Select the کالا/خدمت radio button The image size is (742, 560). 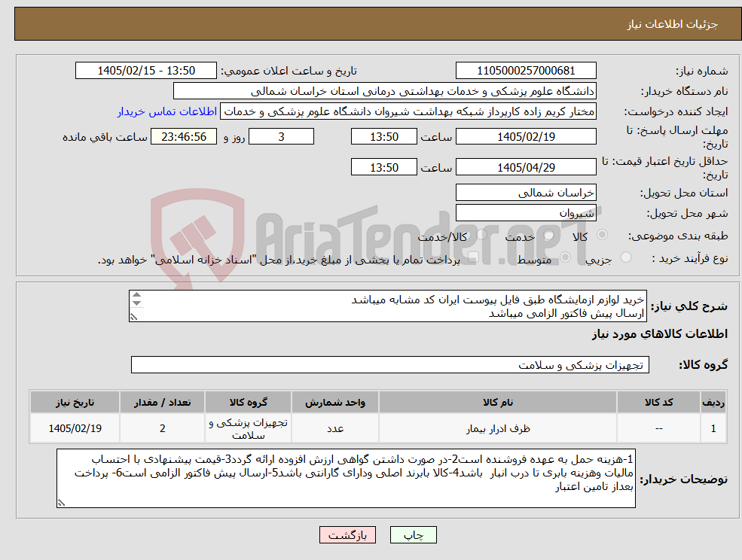point(481,235)
